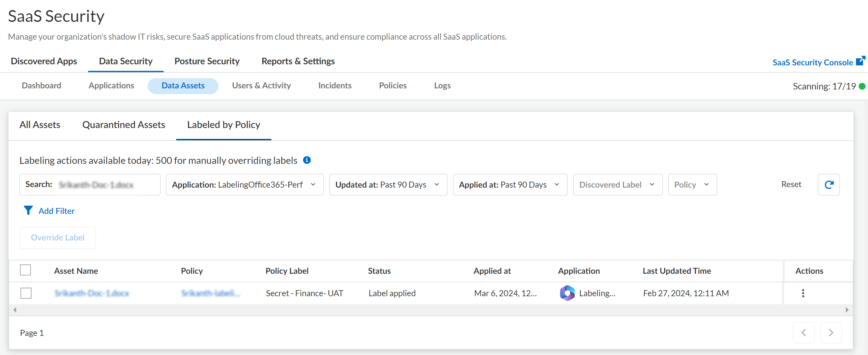Click the Override Label button
The height and width of the screenshot is (355, 868).
click(x=58, y=237)
